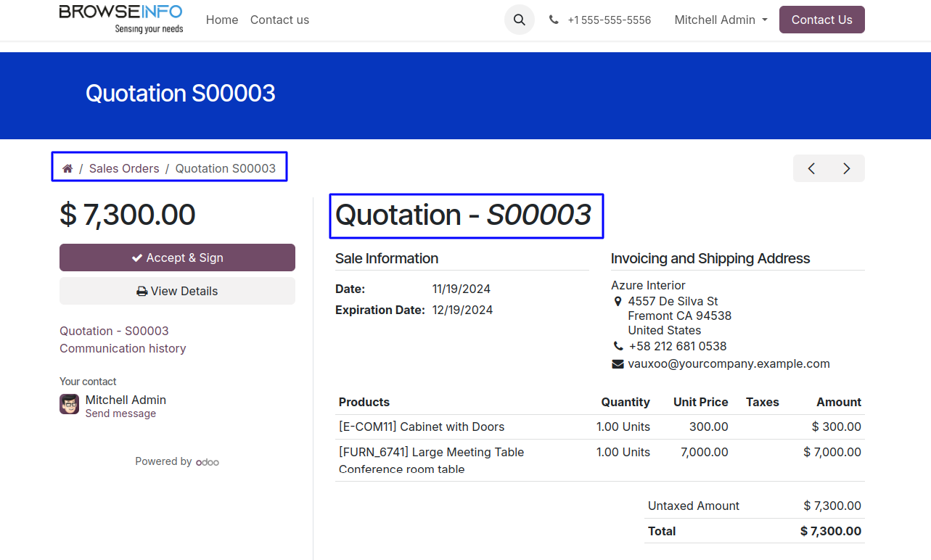Open the Contact us menu item
This screenshot has width=931, height=560.
(x=279, y=20)
